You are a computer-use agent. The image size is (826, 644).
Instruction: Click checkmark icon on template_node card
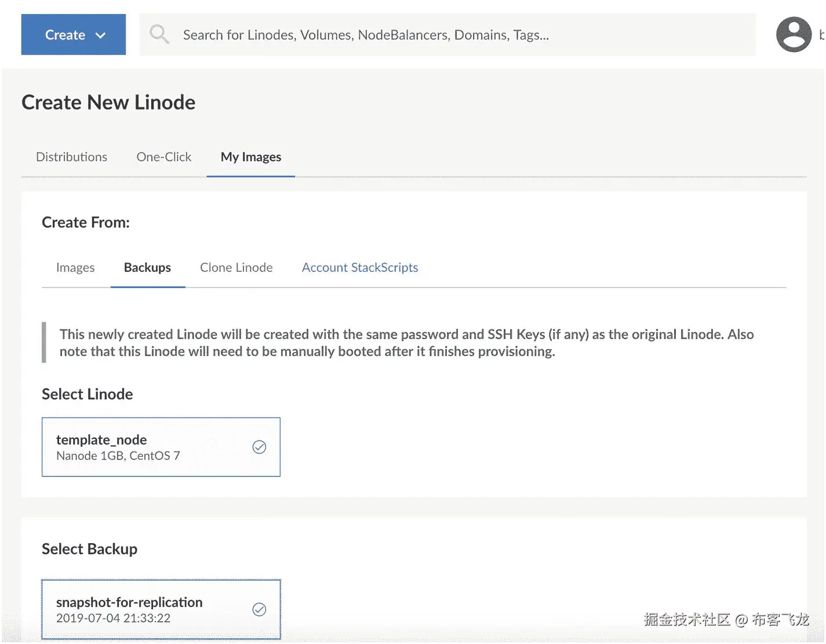259,447
